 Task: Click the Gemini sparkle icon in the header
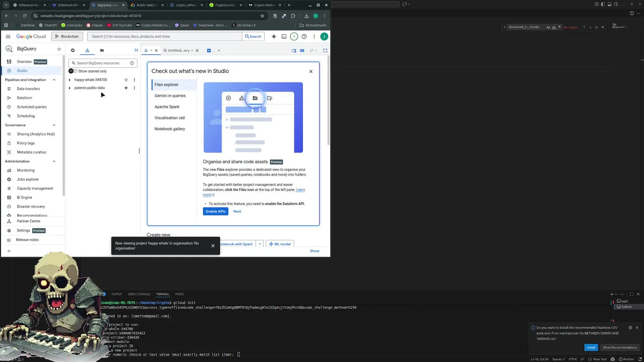click(274, 36)
